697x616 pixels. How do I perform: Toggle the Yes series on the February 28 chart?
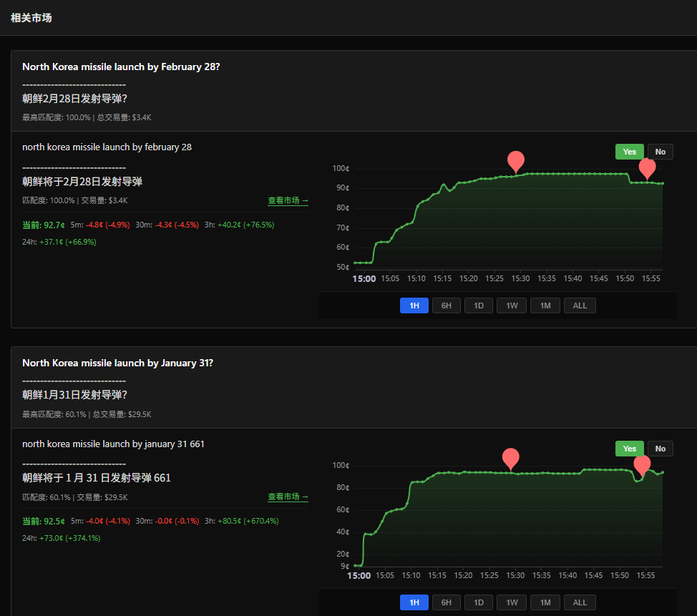[x=629, y=152]
